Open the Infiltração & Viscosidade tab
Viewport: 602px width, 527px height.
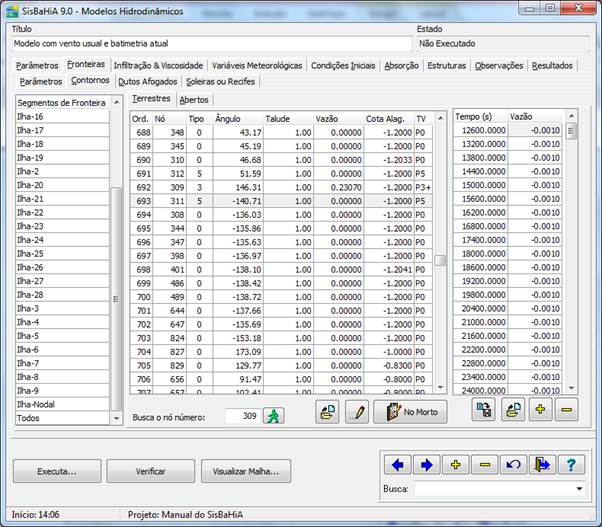point(158,66)
